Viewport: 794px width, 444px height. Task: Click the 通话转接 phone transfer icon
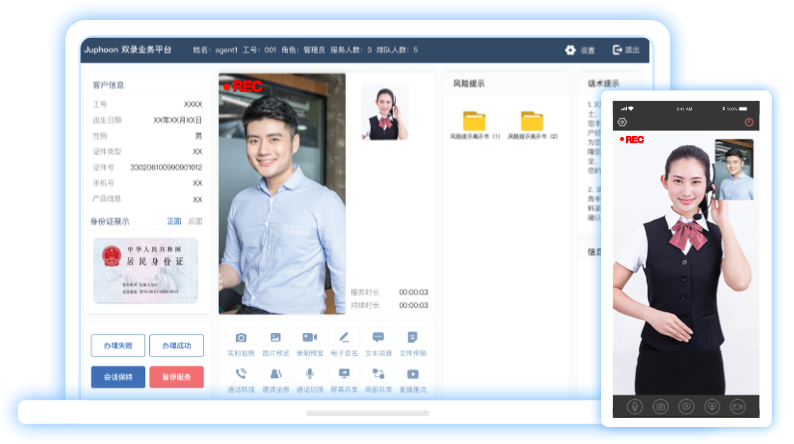click(241, 374)
